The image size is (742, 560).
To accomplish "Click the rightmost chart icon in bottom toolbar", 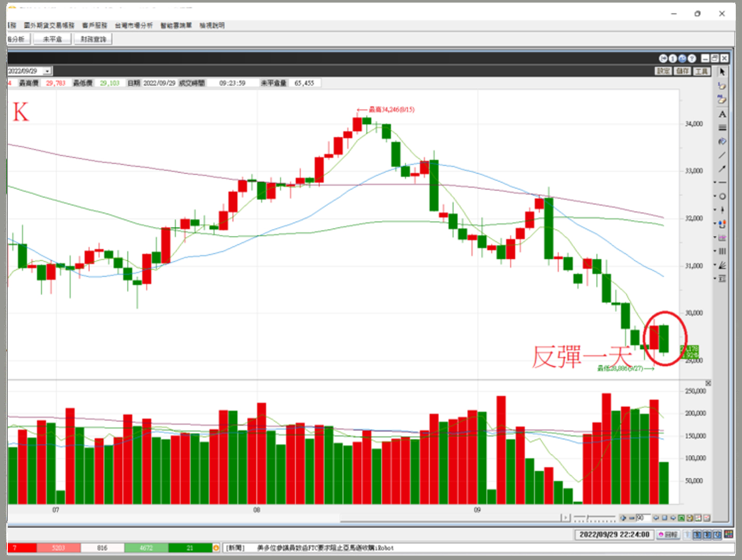I will [x=706, y=517].
